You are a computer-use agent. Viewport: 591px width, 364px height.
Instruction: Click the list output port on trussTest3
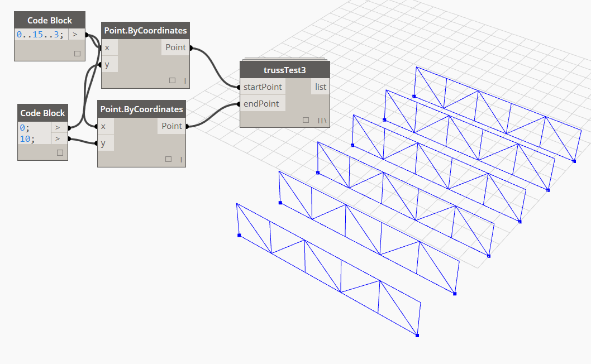[x=320, y=87]
